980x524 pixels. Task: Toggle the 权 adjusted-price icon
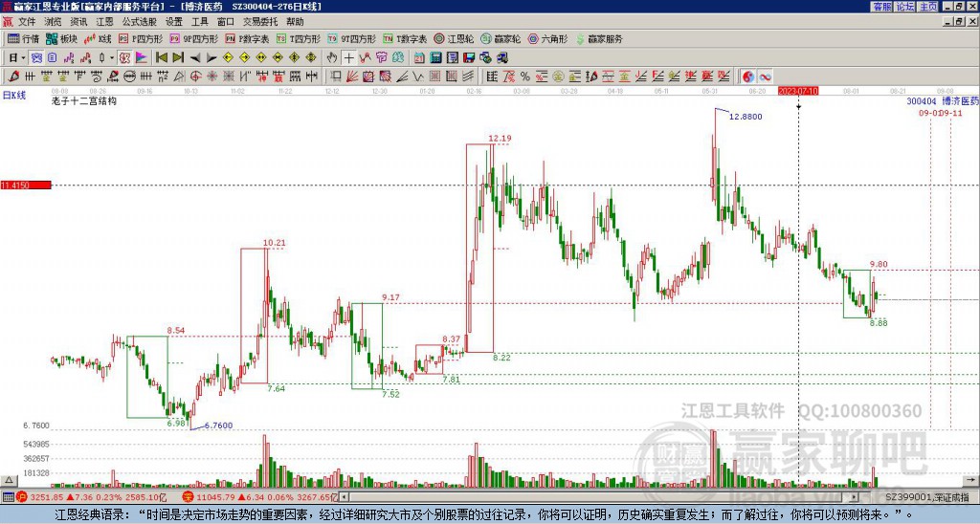pyautogui.click(x=123, y=57)
